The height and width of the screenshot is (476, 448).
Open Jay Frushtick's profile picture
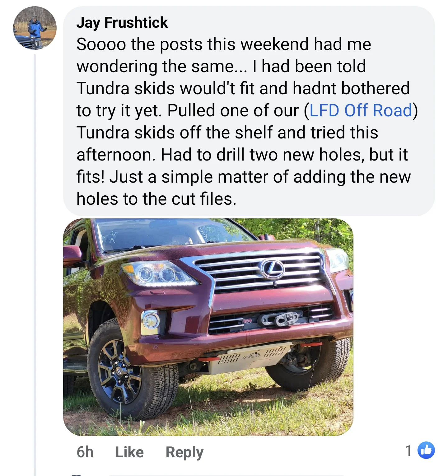[x=35, y=28]
